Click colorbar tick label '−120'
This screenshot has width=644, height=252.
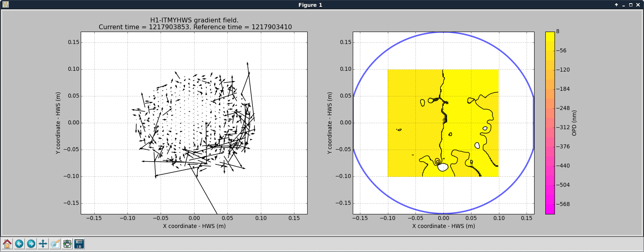point(563,70)
